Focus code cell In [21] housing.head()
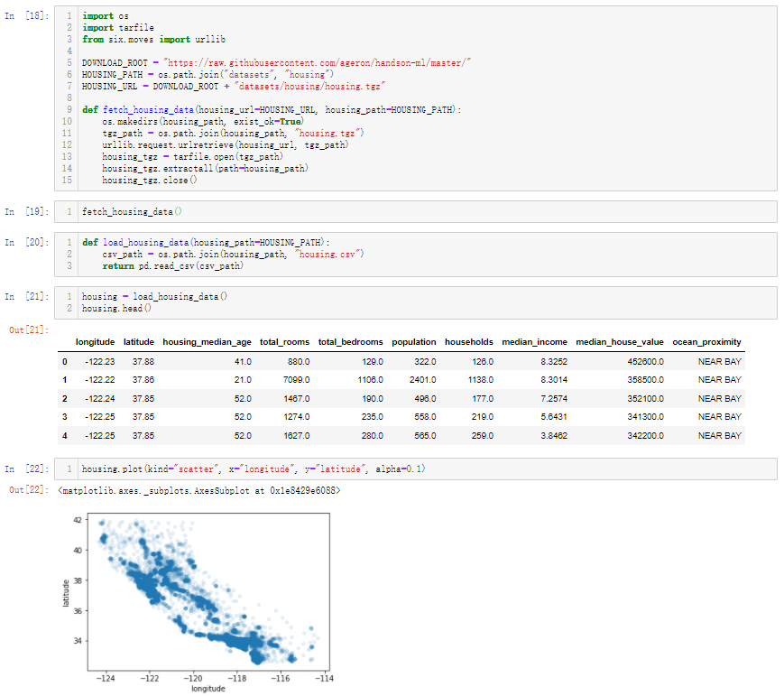The width and height of the screenshot is (784, 696). (x=416, y=302)
